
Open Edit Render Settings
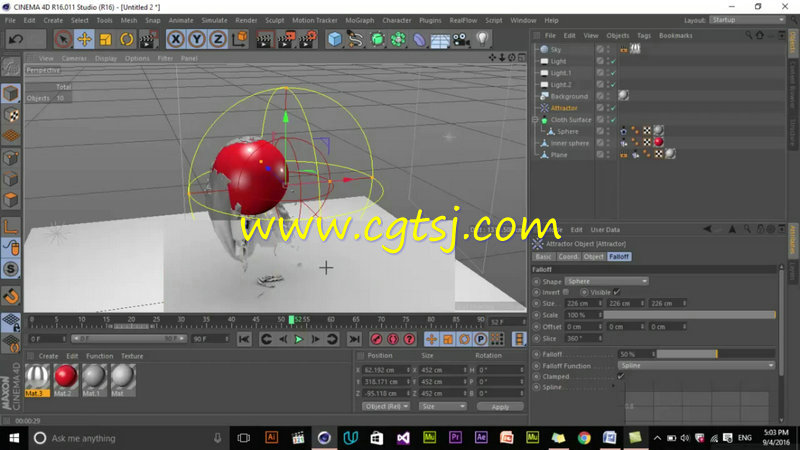point(307,39)
